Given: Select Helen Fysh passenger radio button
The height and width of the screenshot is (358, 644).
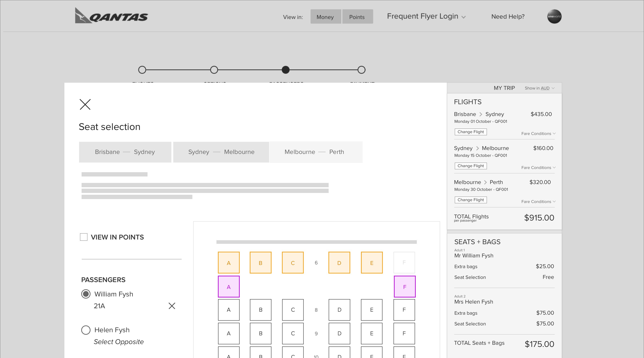Looking at the screenshot, I should pos(86,330).
